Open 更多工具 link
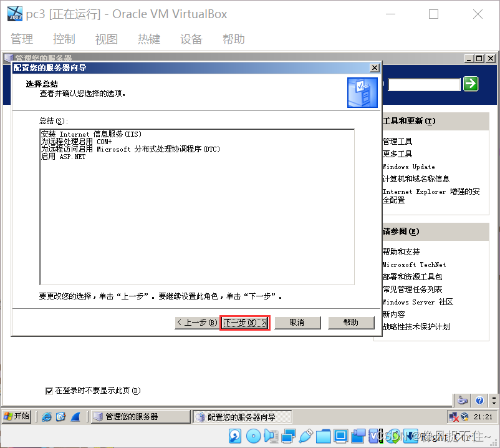The width and height of the screenshot is (500, 448). pyautogui.click(x=397, y=153)
